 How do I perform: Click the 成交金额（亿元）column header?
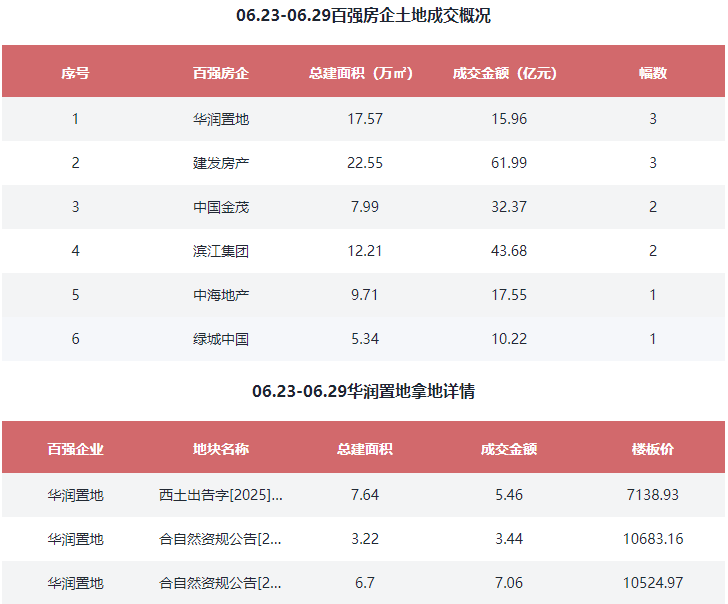pos(505,73)
